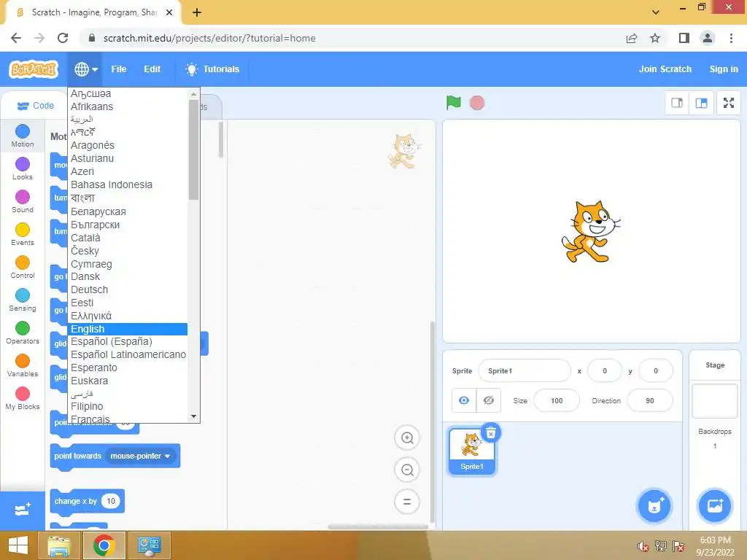
Task: Show the sprite with eye icon
Action: (464, 400)
